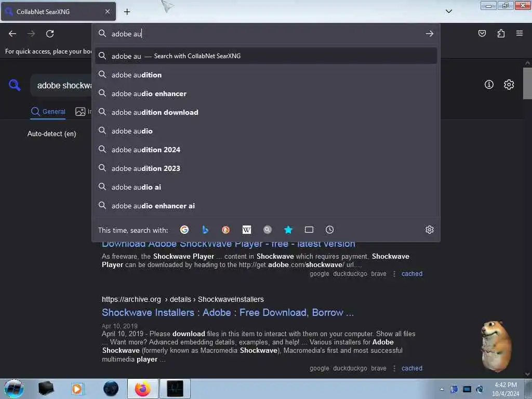The image size is (532, 399).
Task: Switch to the Images results tab
Action: 83,111
